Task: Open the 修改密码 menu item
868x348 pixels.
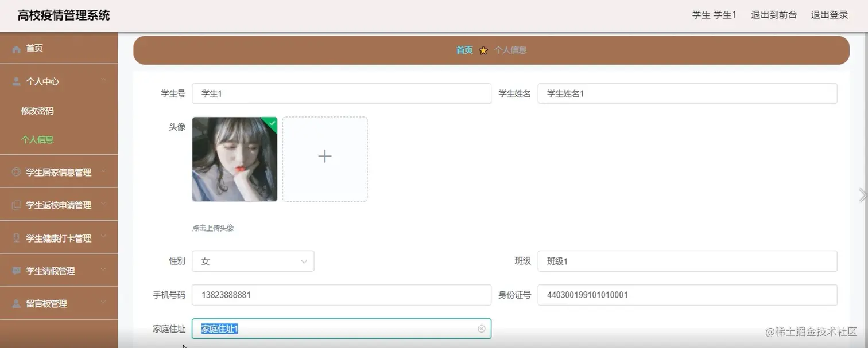Action: (x=37, y=110)
